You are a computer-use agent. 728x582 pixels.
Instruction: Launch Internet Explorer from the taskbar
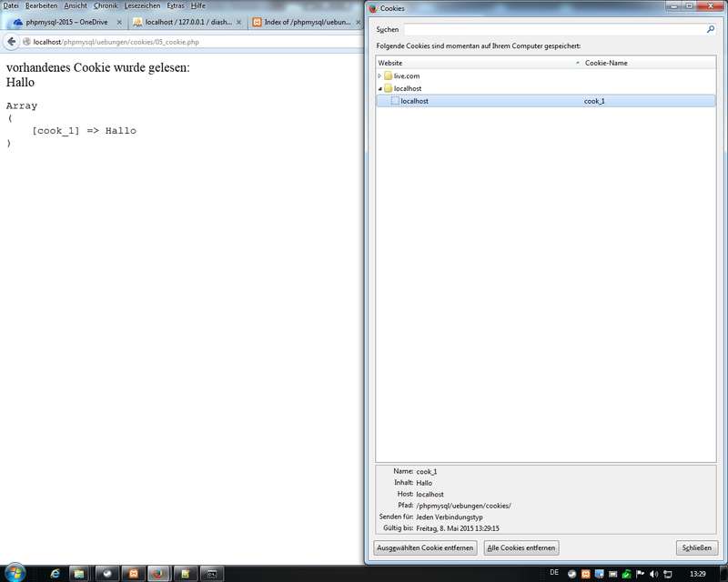tap(55, 574)
